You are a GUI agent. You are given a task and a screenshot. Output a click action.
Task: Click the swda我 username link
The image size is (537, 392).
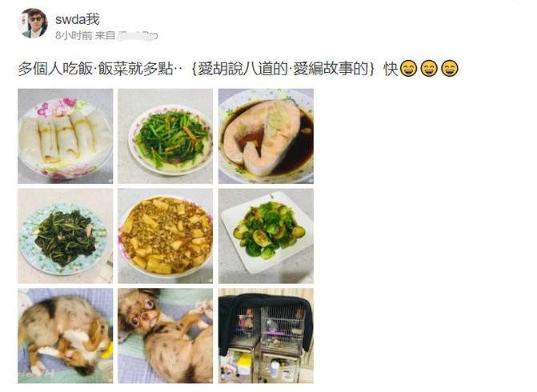point(78,19)
